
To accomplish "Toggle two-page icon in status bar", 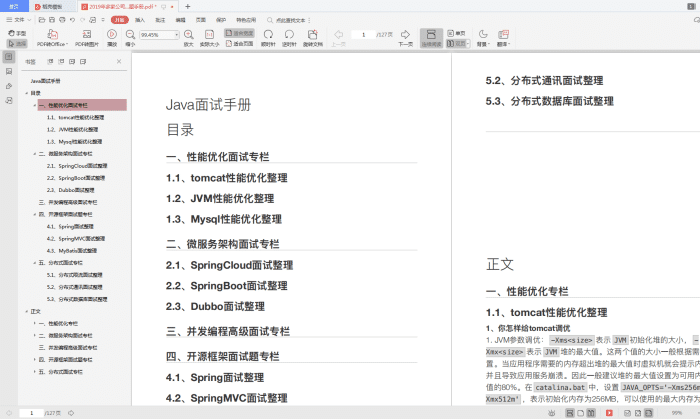I will click(591, 413).
